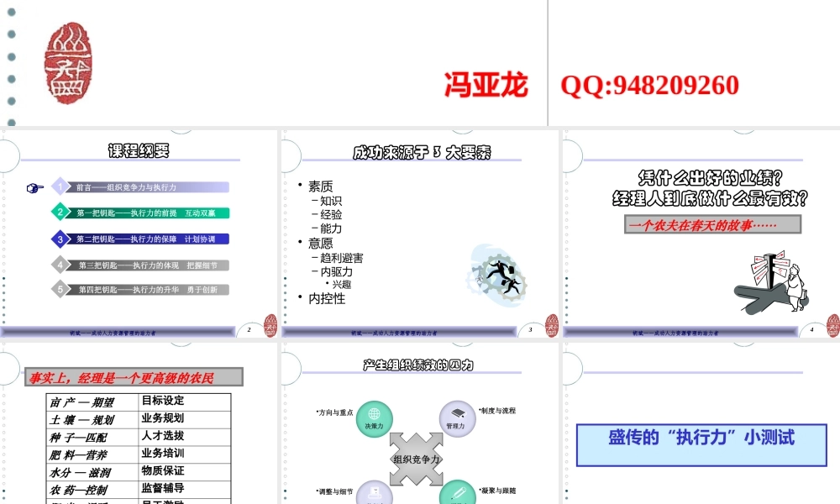The image size is (840, 504).
Task: Click the 素质 bullet on slide 3
Action: pyautogui.click(x=320, y=186)
